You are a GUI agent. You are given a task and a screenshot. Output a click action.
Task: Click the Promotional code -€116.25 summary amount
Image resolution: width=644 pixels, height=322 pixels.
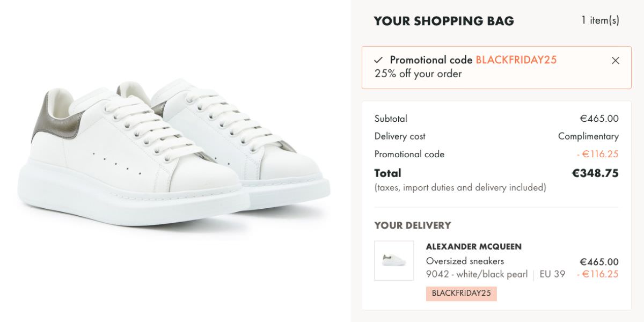598,154
